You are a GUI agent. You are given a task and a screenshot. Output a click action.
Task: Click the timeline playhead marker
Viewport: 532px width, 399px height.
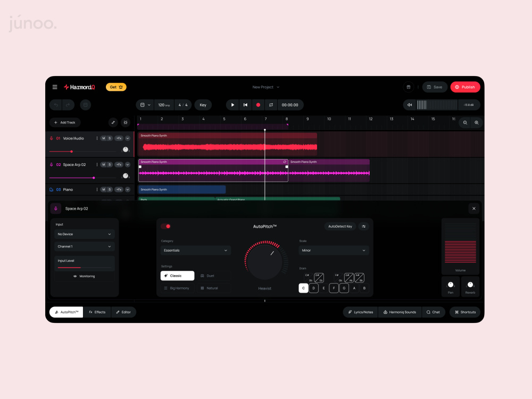265,130
